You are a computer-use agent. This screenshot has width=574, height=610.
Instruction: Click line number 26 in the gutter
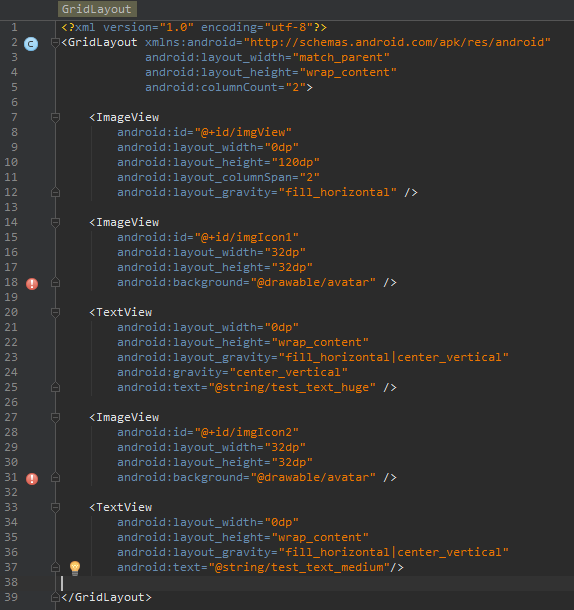11,402
